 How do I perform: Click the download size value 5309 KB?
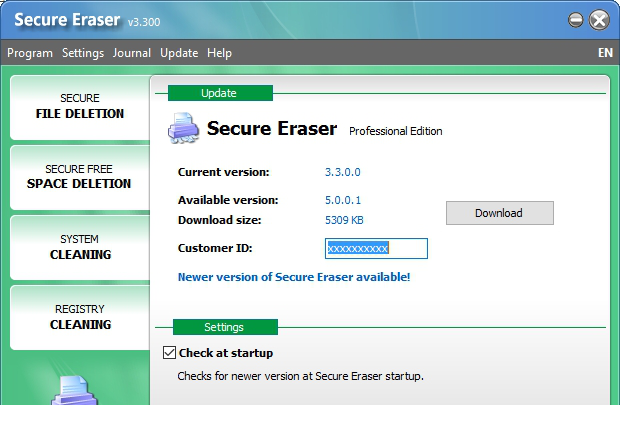pyautogui.click(x=344, y=220)
